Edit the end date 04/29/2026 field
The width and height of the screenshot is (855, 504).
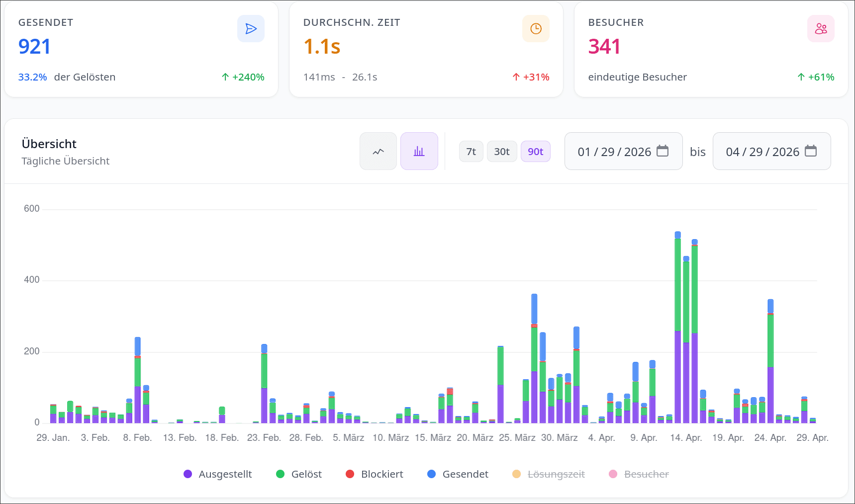coord(772,151)
